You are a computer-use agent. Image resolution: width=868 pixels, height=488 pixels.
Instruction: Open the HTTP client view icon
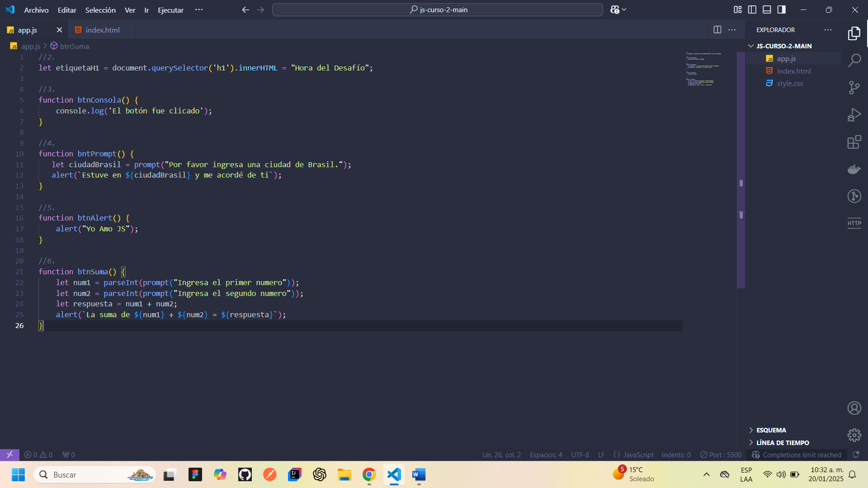tap(854, 223)
